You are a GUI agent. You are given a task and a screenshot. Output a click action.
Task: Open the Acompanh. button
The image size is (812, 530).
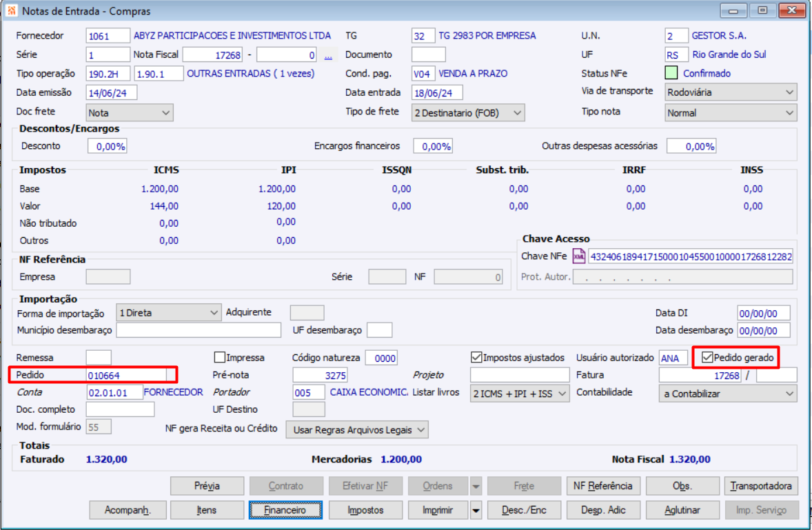[128, 510]
